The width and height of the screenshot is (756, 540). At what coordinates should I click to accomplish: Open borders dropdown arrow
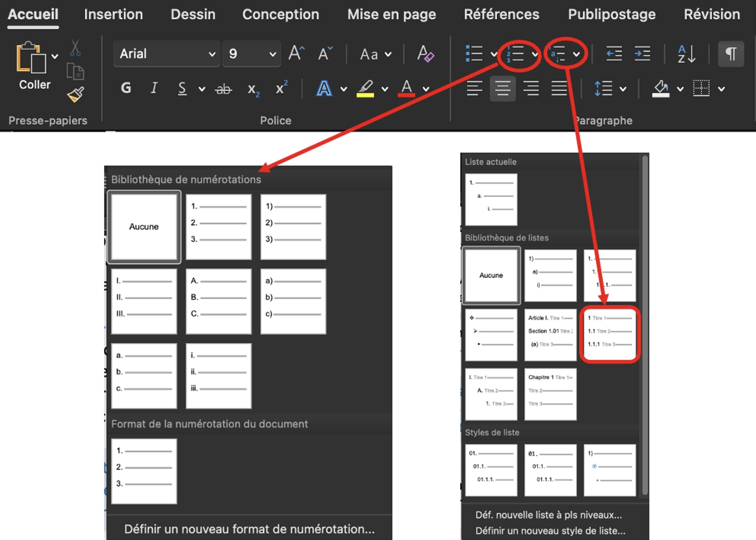(x=722, y=89)
